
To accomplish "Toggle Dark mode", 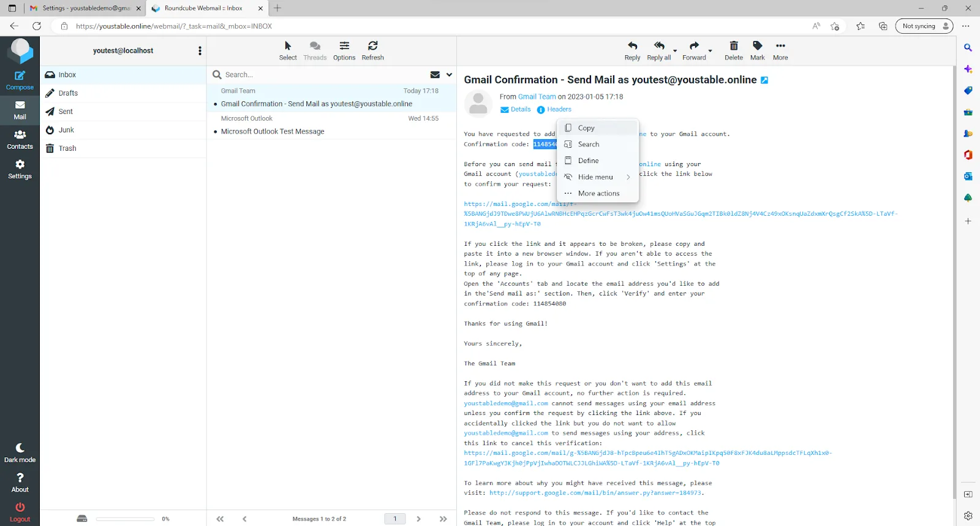I will 20,453.
